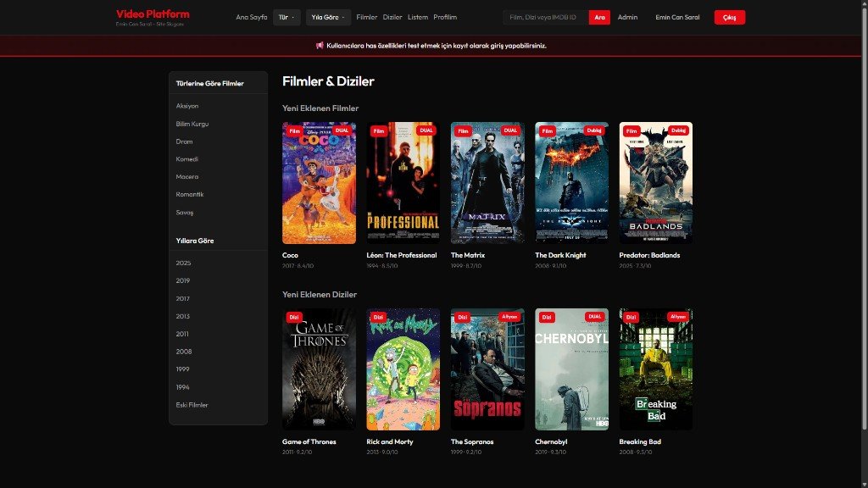
Task: Go to the Filmler menu item
Action: coord(367,17)
